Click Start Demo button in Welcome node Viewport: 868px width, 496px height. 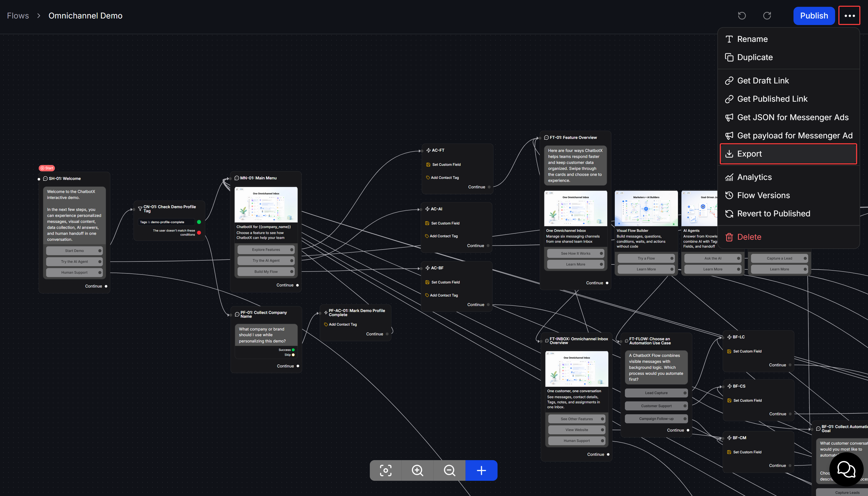74,251
